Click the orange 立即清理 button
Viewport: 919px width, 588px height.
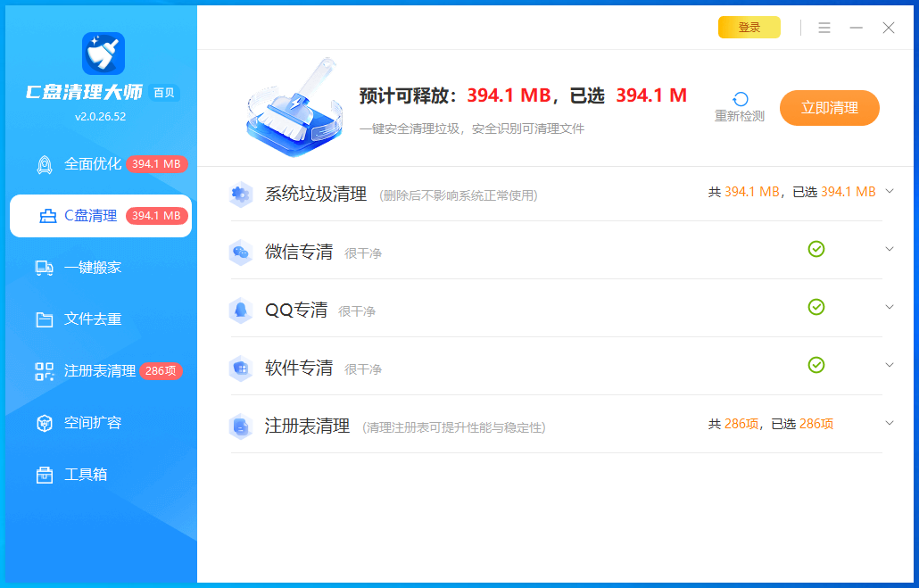coord(829,108)
